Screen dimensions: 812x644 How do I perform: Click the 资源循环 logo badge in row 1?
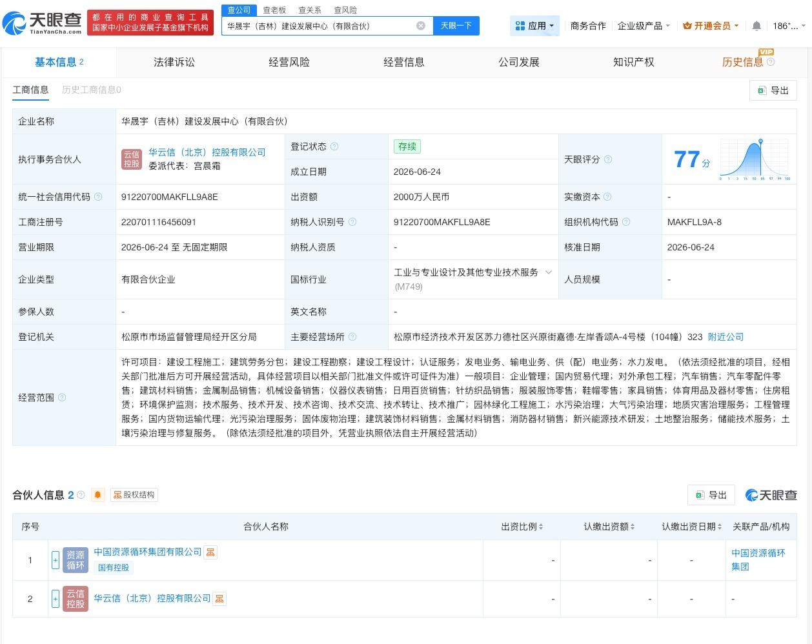(x=76, y=560)
